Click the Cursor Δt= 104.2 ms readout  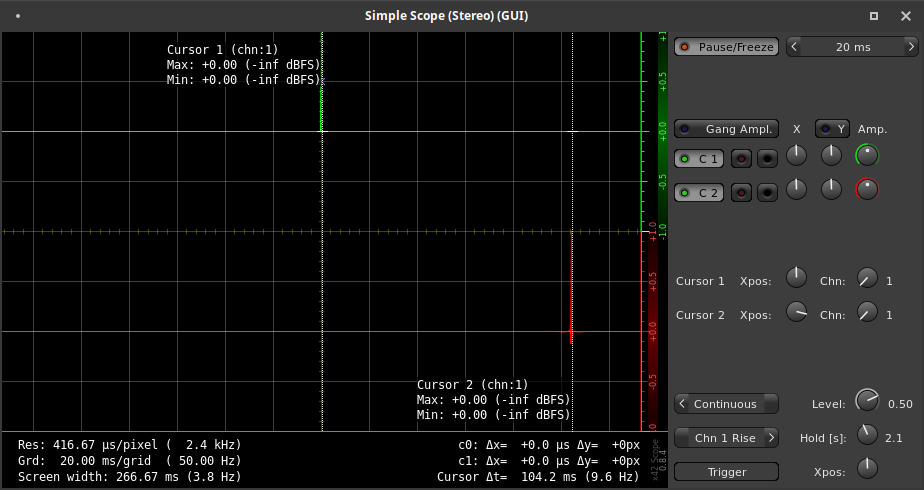coord(538,476)
